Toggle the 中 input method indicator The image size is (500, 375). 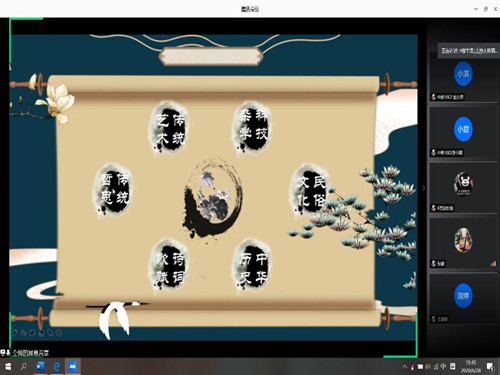(443, 367)
